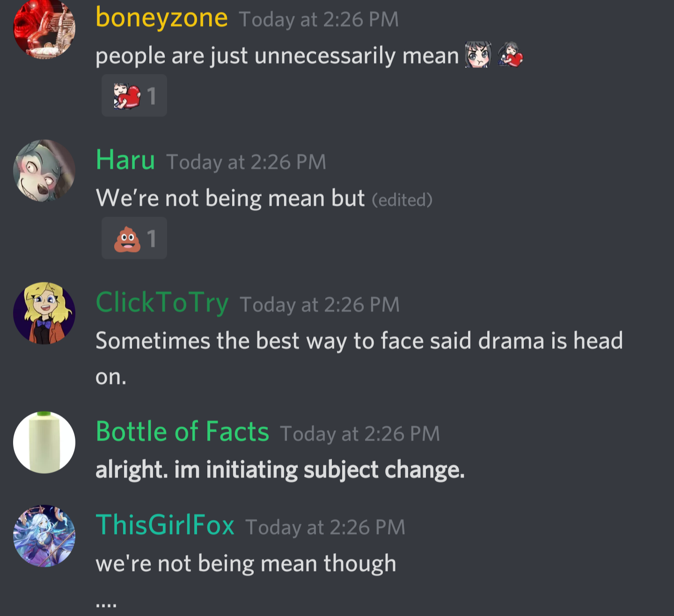Toggle the heart-hug reaction on boneyzone's message
Image resolution: width=674 pixels, height=616 pixels.
(134, 95)
